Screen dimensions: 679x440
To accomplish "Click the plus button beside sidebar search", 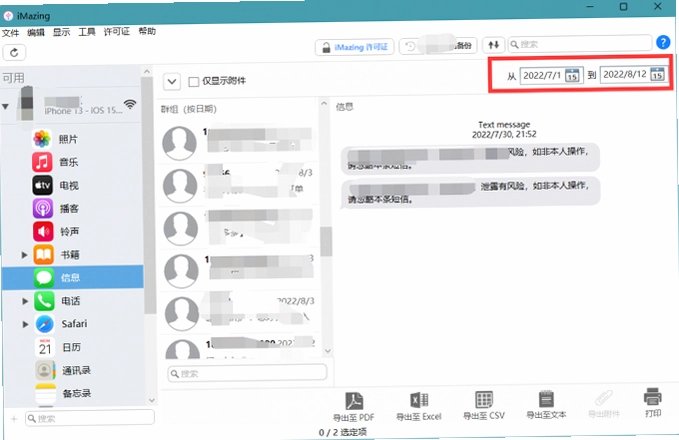I will [x=14, y=419].
